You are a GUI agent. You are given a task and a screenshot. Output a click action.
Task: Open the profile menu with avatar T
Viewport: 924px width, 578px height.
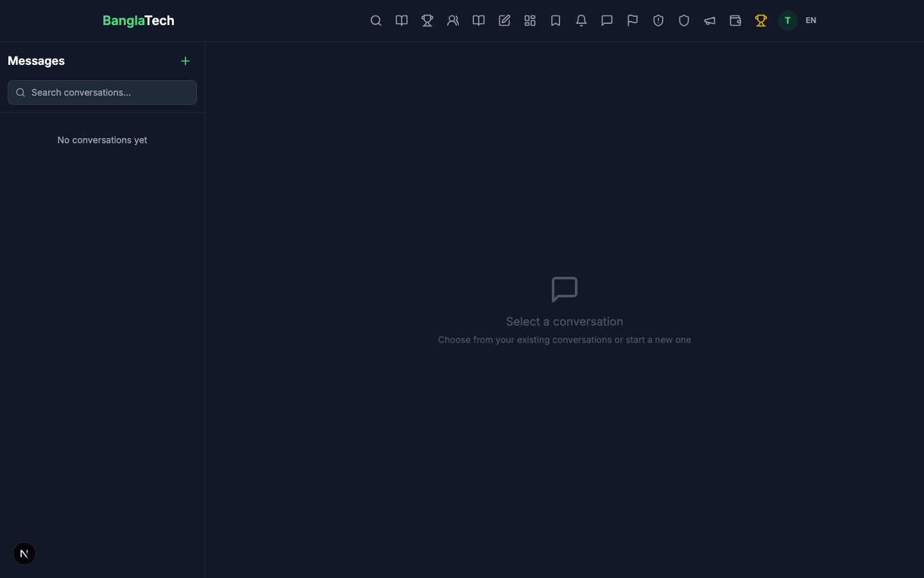pyautogui.click(x=787, y=21)
